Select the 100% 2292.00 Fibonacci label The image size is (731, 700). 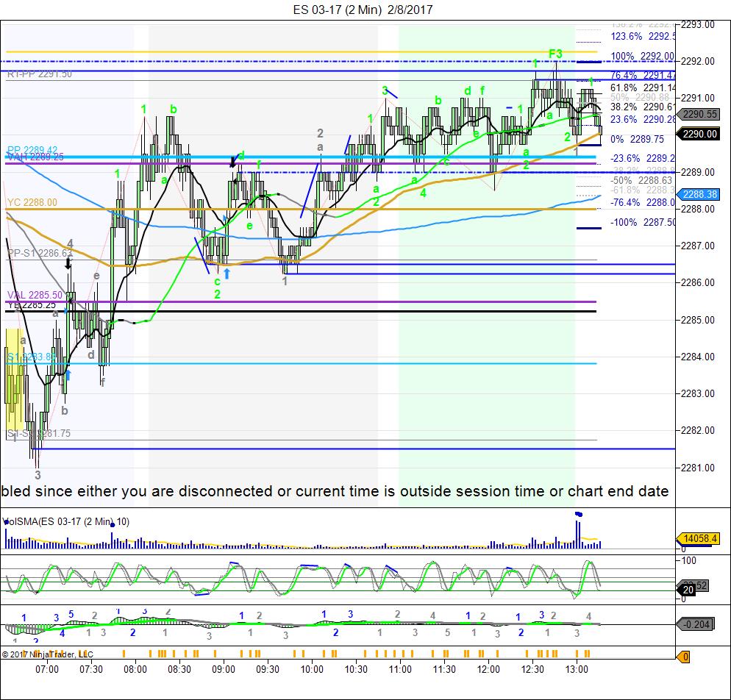click(643, 57)
